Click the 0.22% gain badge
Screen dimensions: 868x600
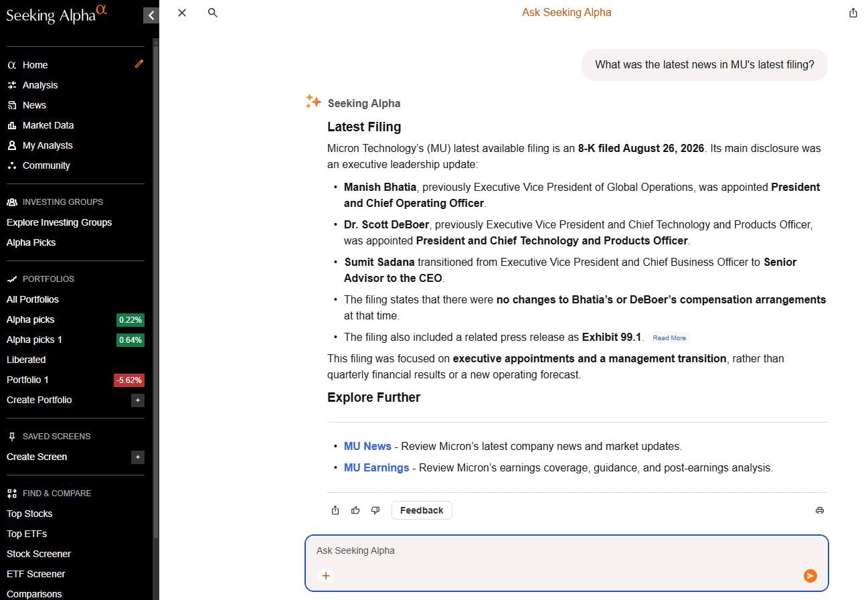[131, 320]
